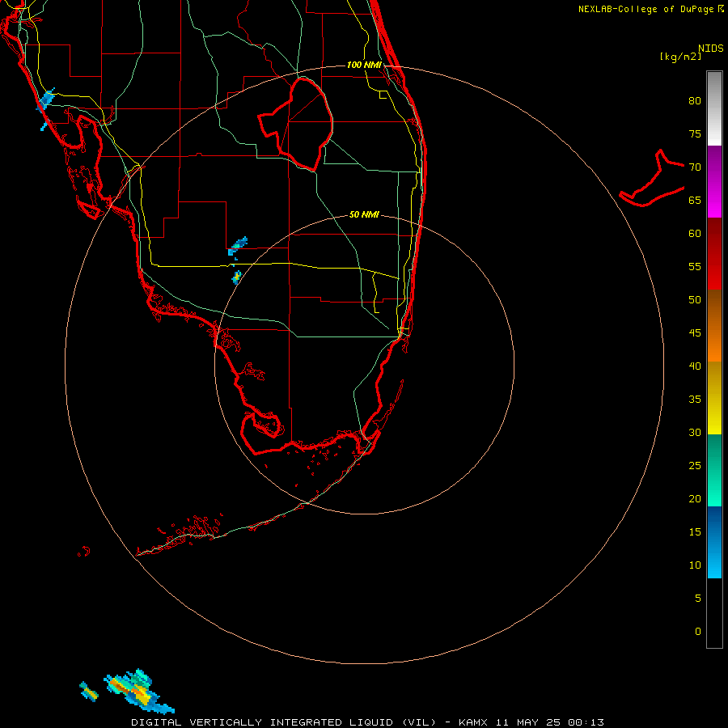Click the Lake Okeechobee outline

tap(296, 124)
